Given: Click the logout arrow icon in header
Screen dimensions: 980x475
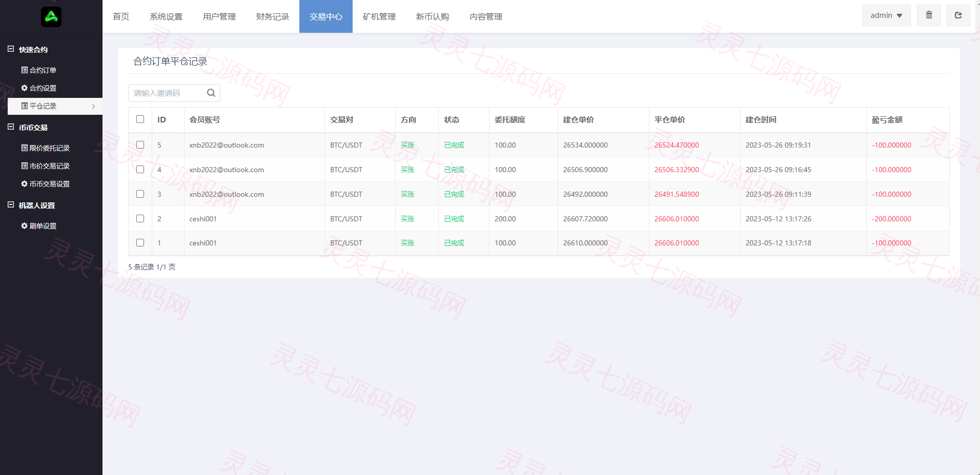Looking at the screenshot, I should [958, 15].
